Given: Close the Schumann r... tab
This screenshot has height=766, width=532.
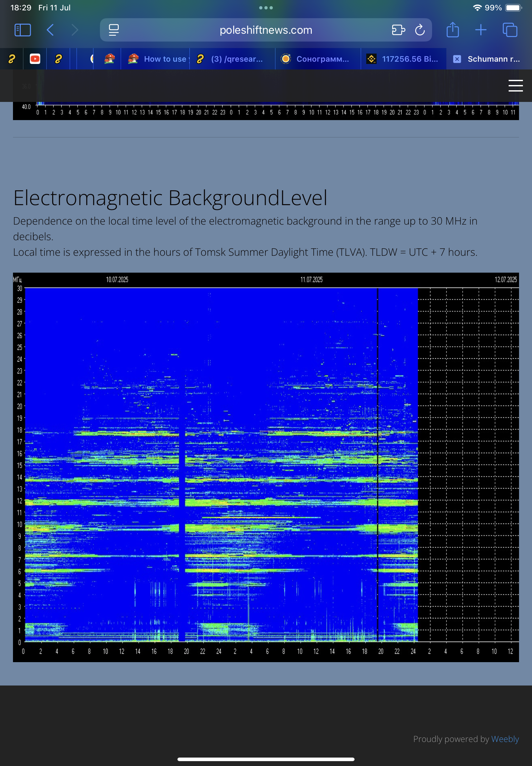Looking at the screenshot, I should tap(457, 59).
